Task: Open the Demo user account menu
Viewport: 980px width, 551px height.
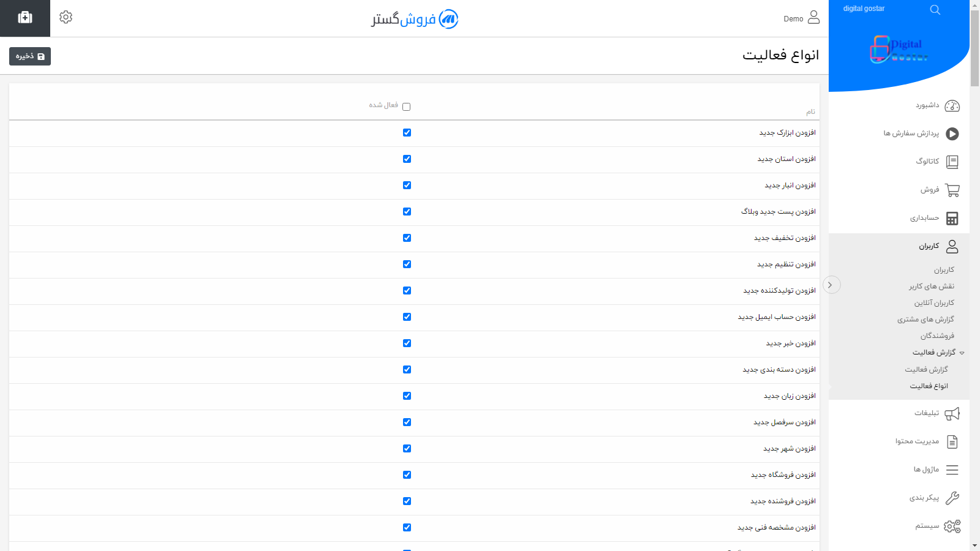Action: (801, 18)
